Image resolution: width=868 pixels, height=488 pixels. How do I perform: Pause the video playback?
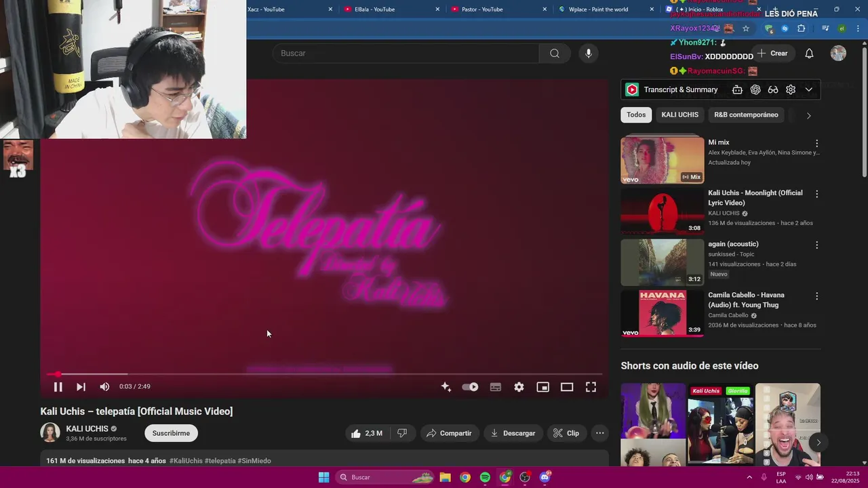[58, 387]
